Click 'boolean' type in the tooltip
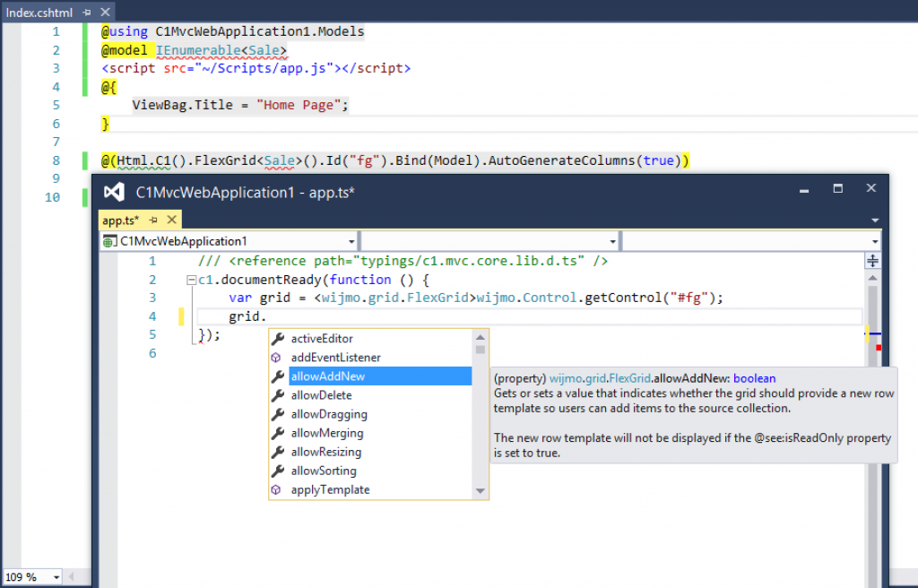The image size is (918, 588). [x=754, y=378]
